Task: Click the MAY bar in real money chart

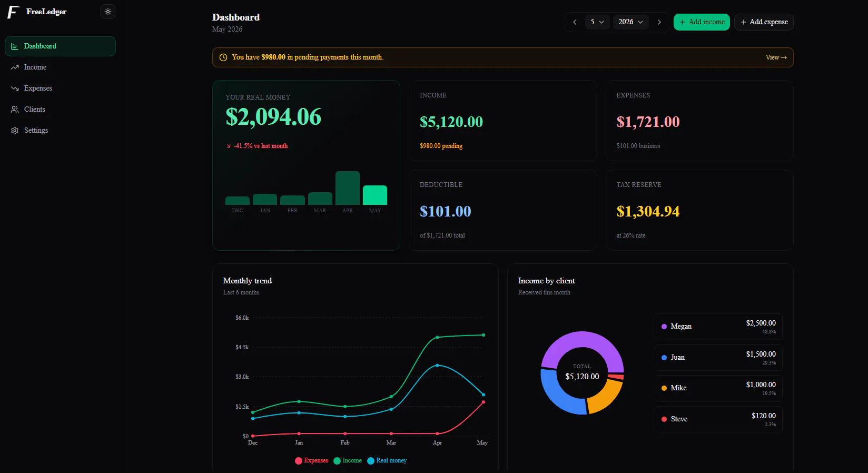Action: pos(375,195)
